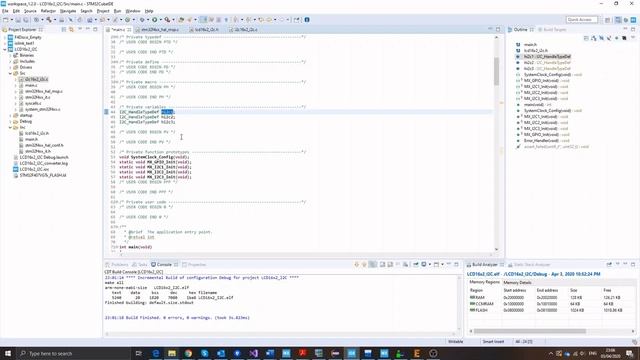Open Visual Studio from the taskbar
Screen dimensions: 640x360
pyautogui.click(x=253, y=353)
